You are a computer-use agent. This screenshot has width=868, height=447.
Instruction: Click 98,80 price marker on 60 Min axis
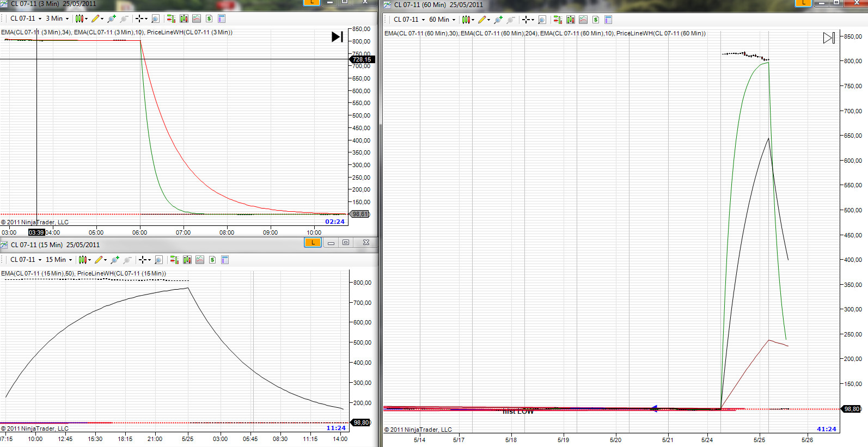click(x=851, y=409)
